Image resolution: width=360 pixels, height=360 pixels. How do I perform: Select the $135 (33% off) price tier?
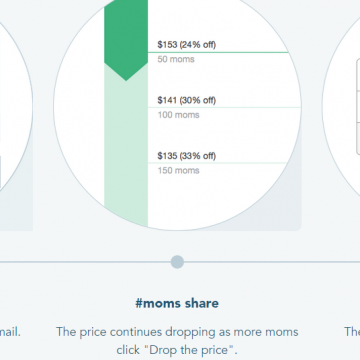coord(187,156)
